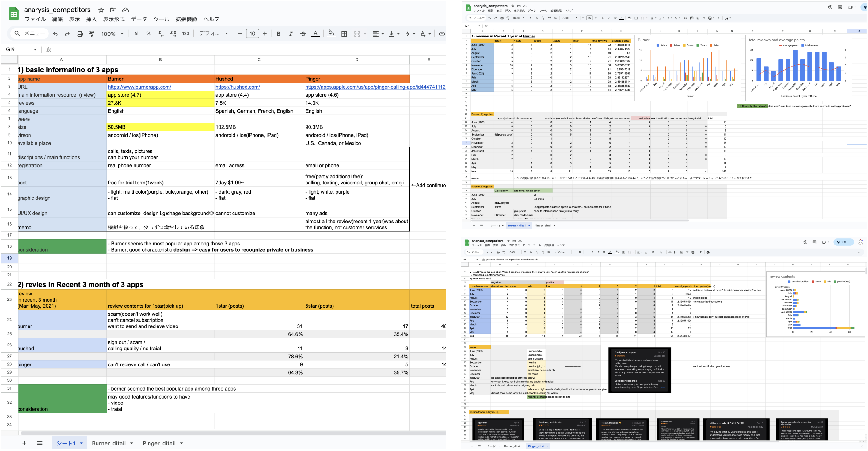The image size is (868, 451).
Task: Click the メニュー search box in the left window
Action: tap(30, 34)
